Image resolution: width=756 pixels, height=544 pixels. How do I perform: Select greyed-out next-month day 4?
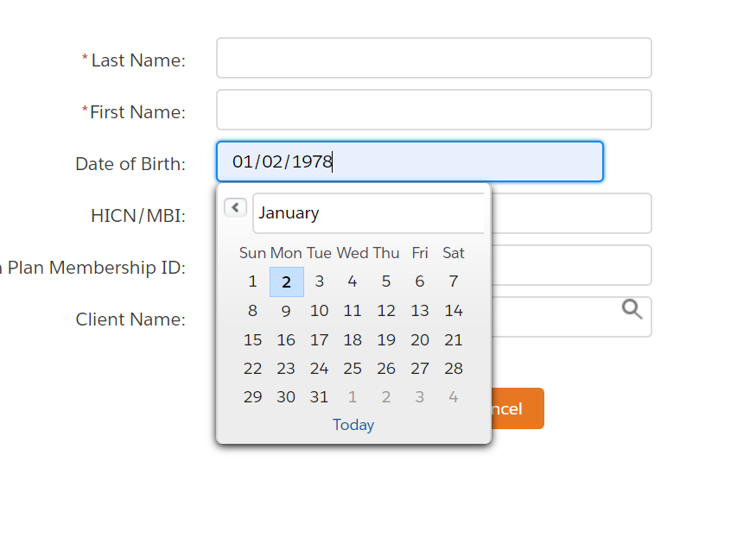point(454,397)
